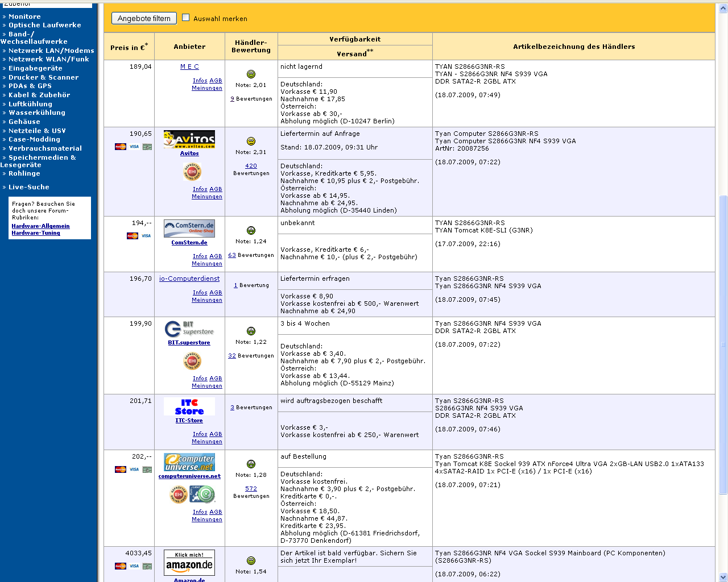Click the rating smiley for M E C
Viewport: 728px width, 582px height.
(251, 74)
